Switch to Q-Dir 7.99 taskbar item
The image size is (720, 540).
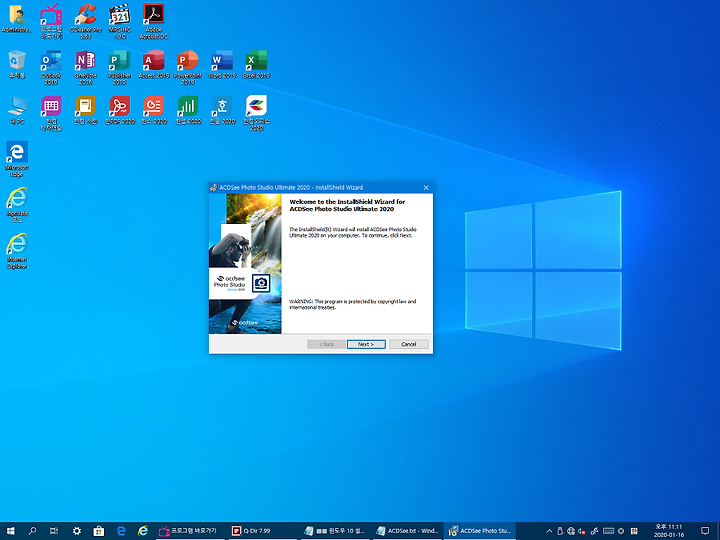point(263,531)
